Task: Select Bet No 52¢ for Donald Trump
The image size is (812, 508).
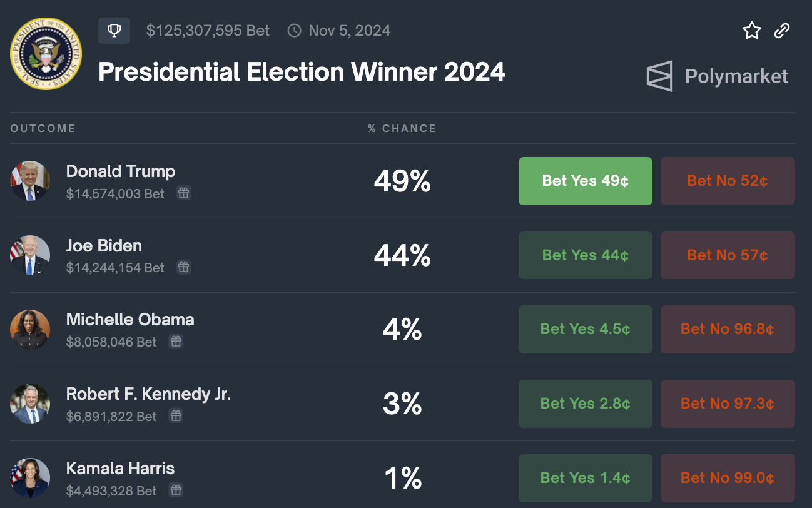Action: (x=728, y=181)
